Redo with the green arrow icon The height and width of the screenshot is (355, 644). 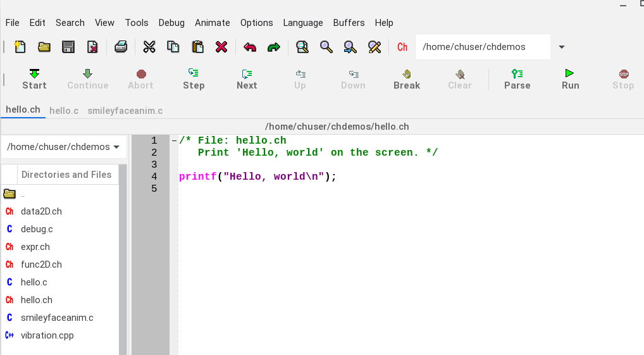(x=274, y=47)
